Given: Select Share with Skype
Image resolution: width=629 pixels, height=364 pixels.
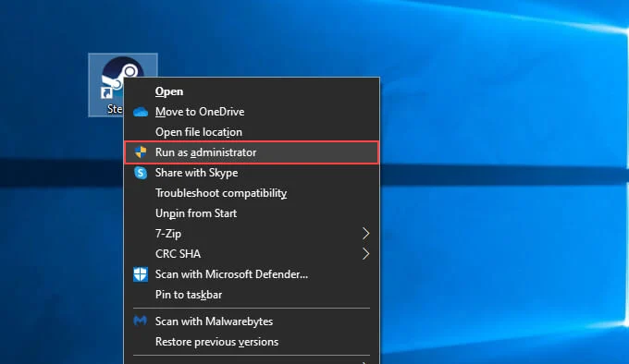Looking at the screenshot, I should coord(252,173).
